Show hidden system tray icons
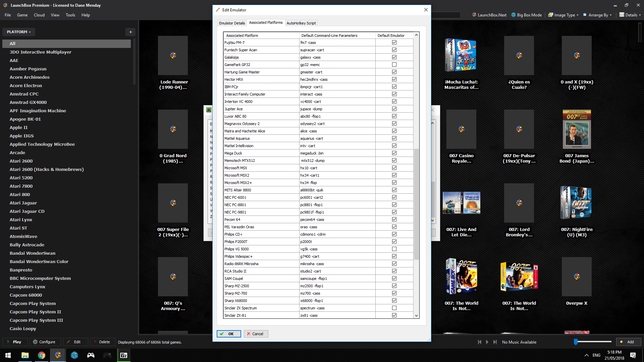The height and width of the screenshot is (362, 644). point(586,355)
